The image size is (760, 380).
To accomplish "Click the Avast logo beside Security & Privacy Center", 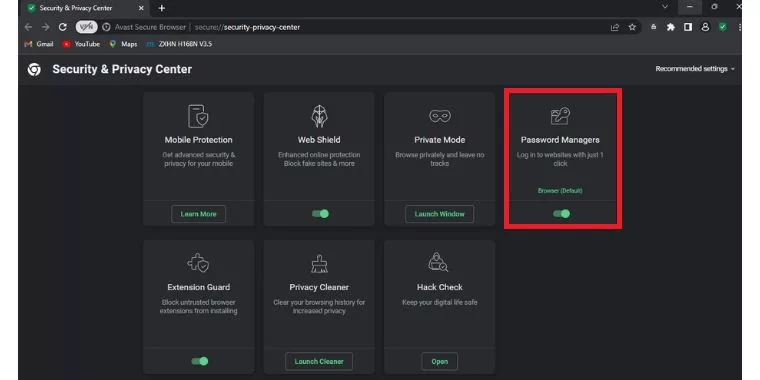I will point(34,69).
